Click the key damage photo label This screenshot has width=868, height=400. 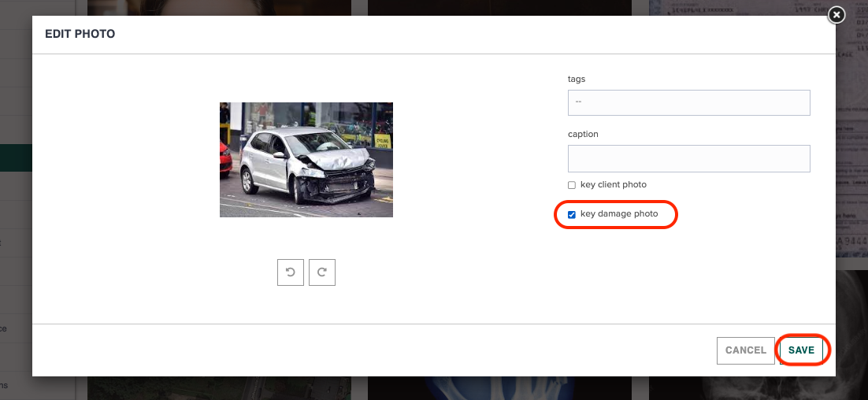619,213
